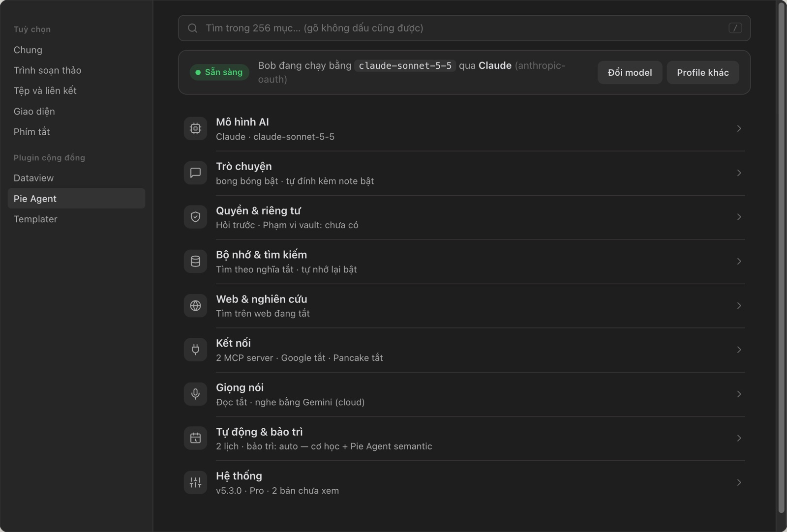Open the Chung settings tab
Image resolution: width=787 pixels, height=532 pixels.
point(76,50)
